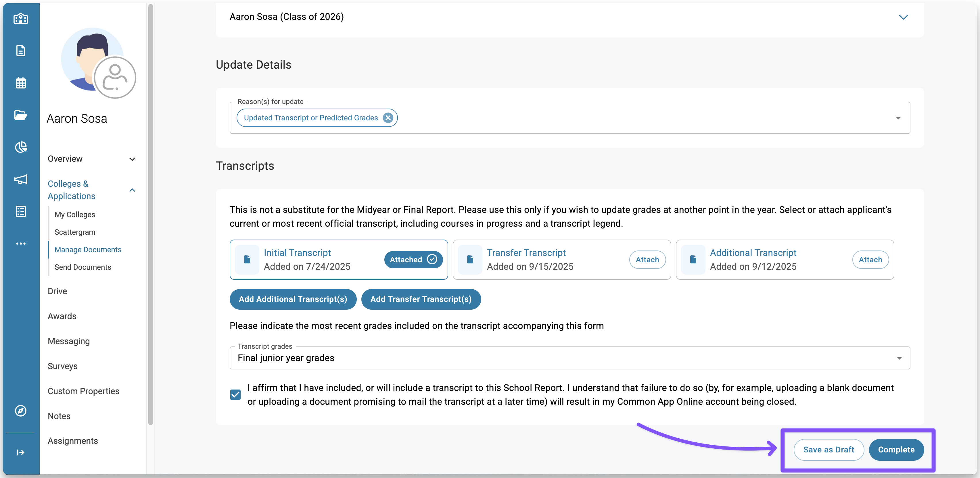The height and width of the screenshot is (478, 980).
Task: Open the folder icon in left rail
Action: pos(20,115)
